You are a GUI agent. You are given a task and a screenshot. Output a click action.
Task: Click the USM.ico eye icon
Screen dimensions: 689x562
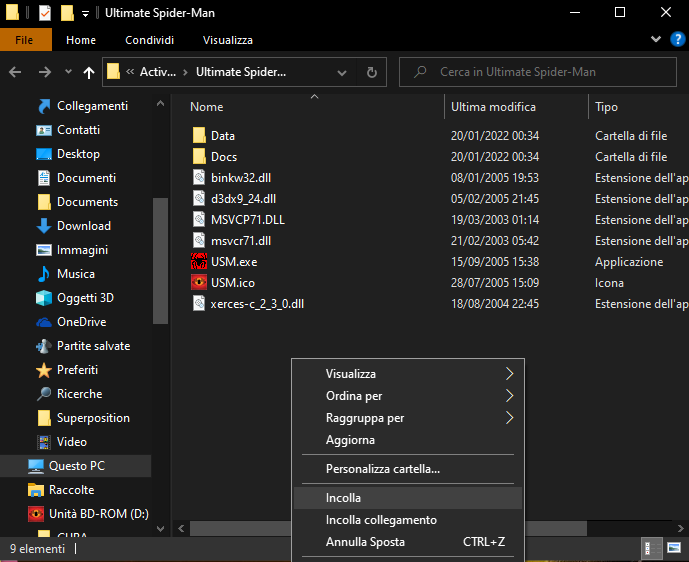coord(199,283)
